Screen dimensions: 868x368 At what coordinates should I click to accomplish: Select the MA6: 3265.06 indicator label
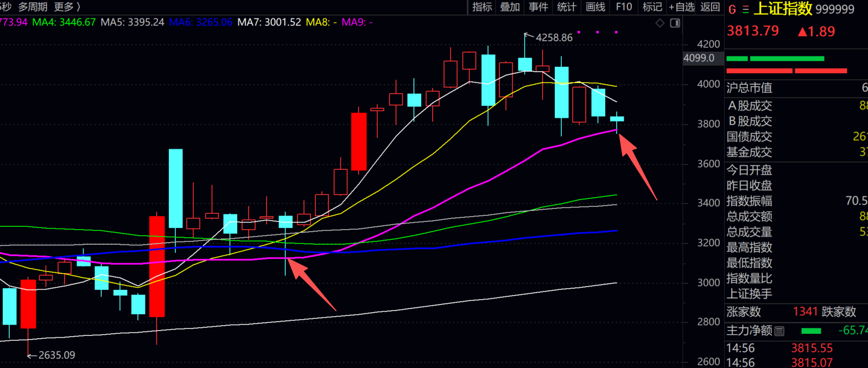[x=201, y=22]
